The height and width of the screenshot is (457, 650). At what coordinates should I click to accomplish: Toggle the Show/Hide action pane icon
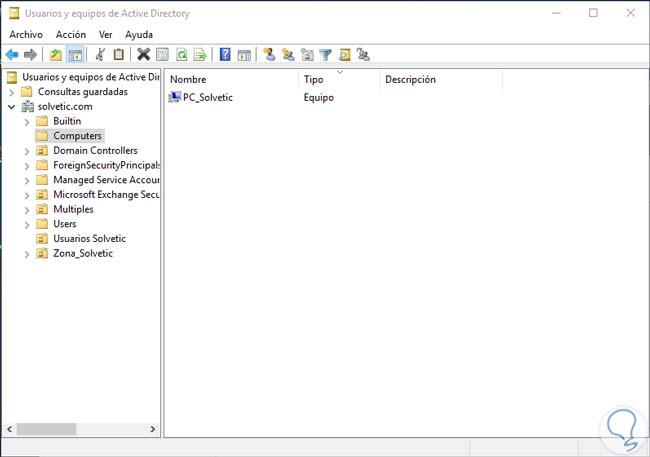[244, 54]
